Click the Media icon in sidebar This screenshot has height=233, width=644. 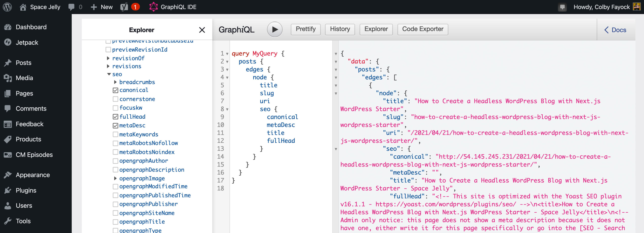[8, 78]
